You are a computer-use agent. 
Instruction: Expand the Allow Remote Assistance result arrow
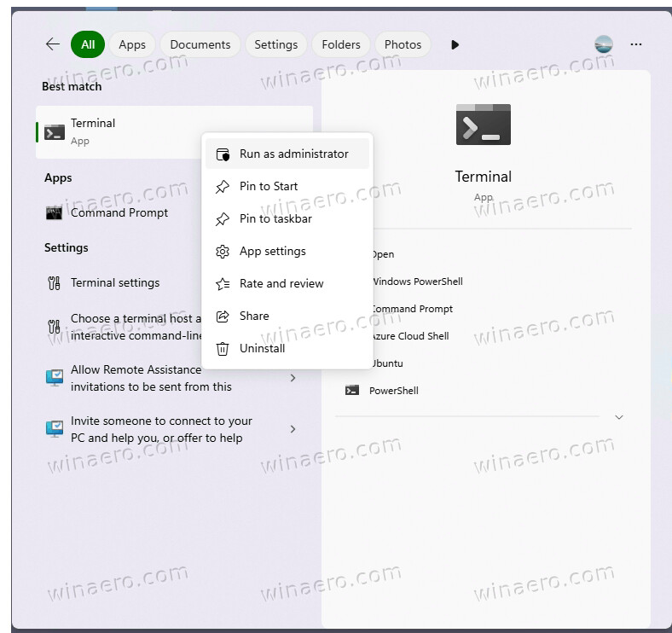tap(293, 378)
